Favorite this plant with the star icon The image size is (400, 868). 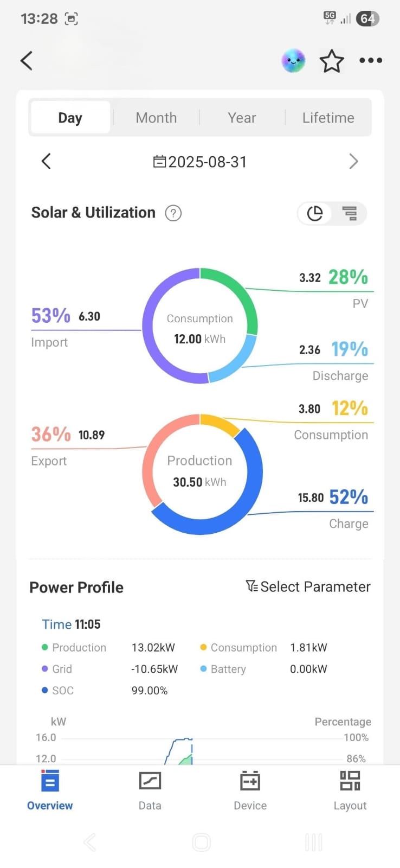pyautogui.click(x=332, y=61)
